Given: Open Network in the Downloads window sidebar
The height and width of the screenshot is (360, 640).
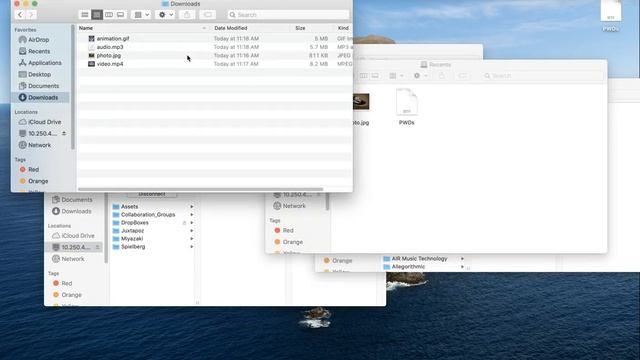Looking at the screenshot, I should coord(40,145).
